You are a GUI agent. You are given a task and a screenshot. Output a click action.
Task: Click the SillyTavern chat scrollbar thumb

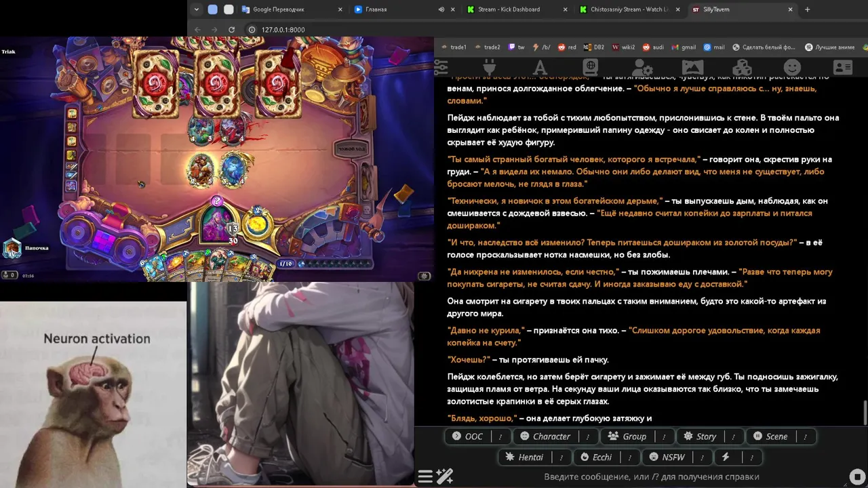[x=864, y=413]
